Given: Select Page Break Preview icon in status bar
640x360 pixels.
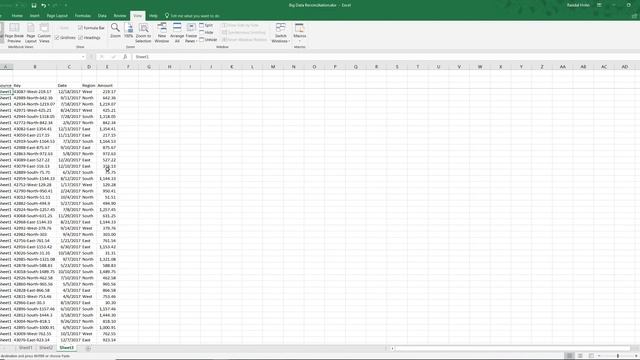Looking at the screenshot, I should tap(591, 356).
